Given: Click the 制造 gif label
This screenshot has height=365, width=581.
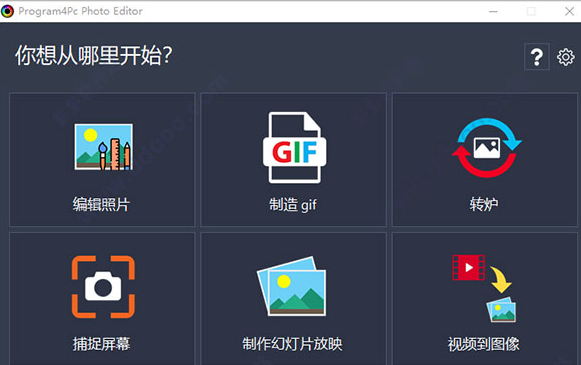Looking at the screenshot, I should [x=293, y=205].
